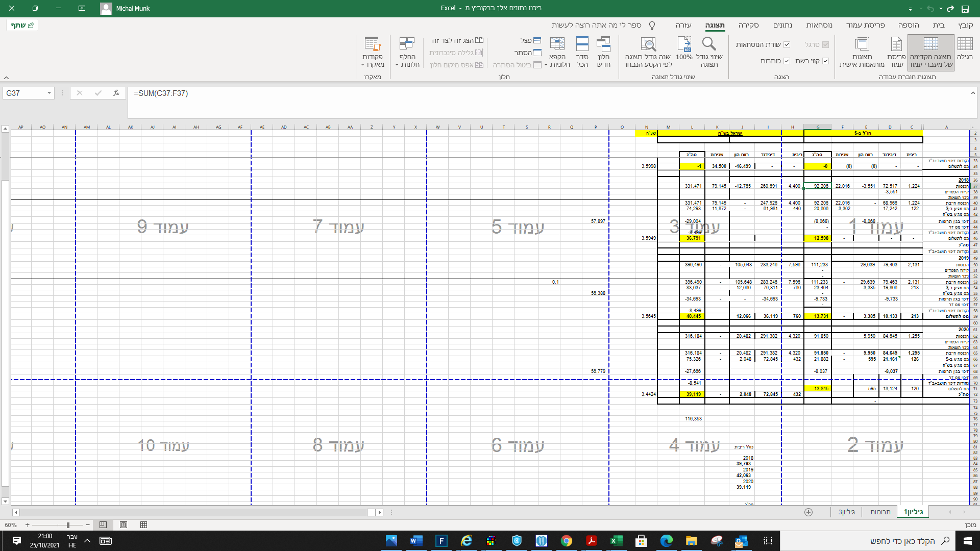Click the Share (שתף) button
This screenshot has width=980, height=551.
[22, 25]
